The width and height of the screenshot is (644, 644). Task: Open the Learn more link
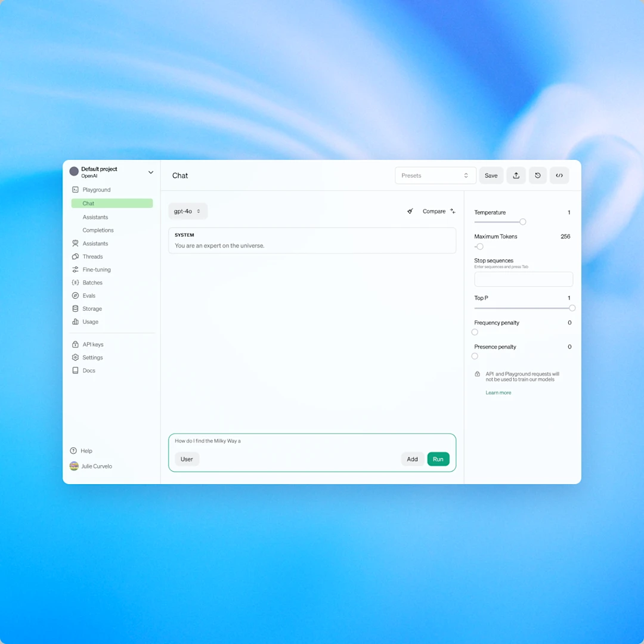pyautogui.click(x=499, y=392)
